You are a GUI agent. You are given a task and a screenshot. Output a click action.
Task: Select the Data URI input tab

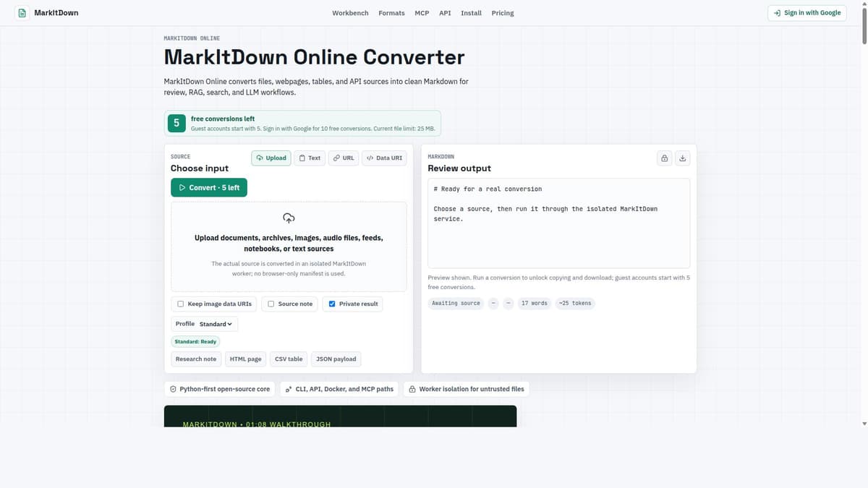[x=384, y=158]
